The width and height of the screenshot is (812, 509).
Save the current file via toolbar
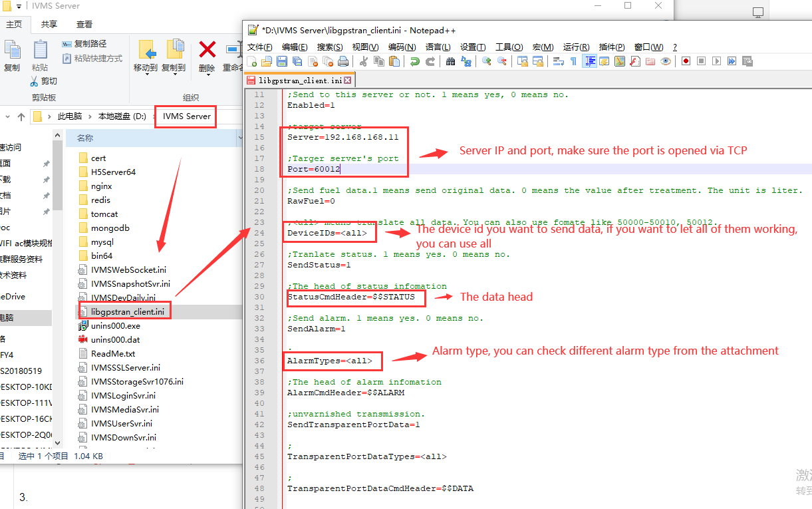tap(282, 61)
